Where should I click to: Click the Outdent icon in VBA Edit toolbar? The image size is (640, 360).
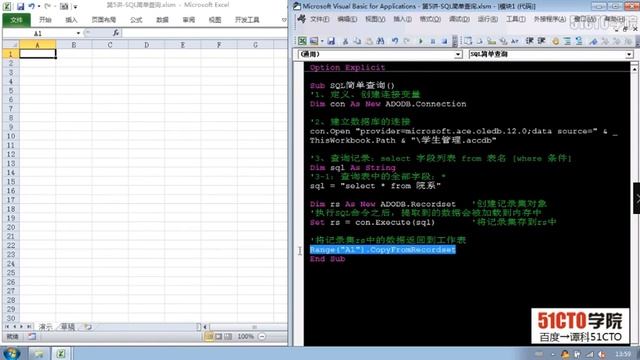542,41
